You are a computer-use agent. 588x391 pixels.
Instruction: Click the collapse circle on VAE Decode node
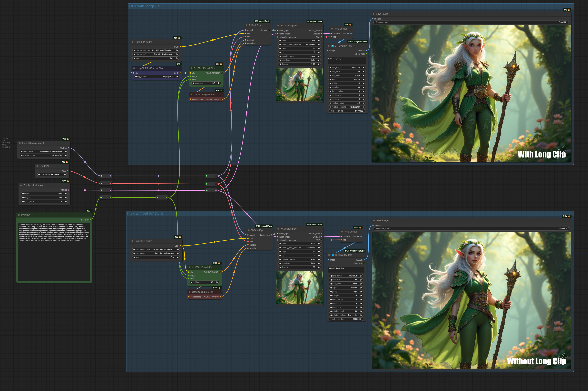[332, 29]
